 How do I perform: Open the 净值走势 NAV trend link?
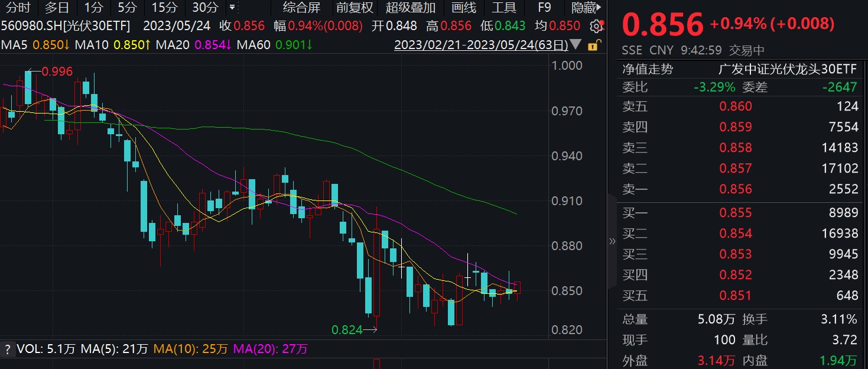coord(648,69)
